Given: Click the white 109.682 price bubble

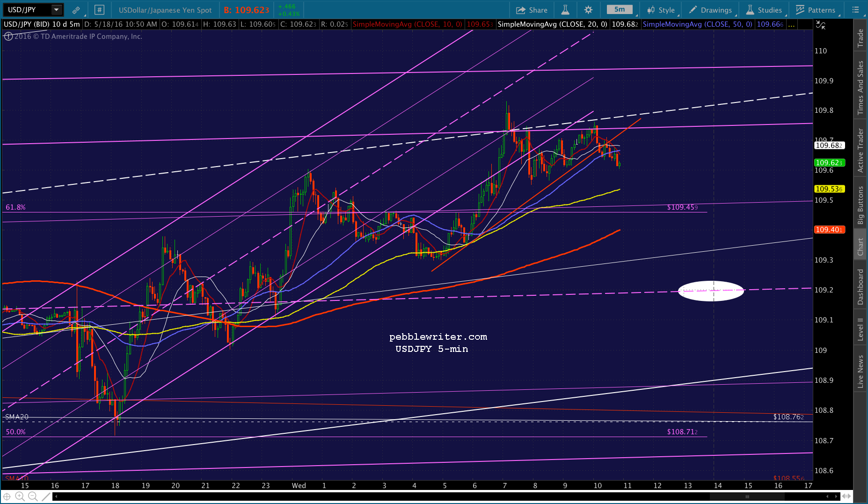Looking at the screenshot, I should pyautogui.click(x=829, y=146).
